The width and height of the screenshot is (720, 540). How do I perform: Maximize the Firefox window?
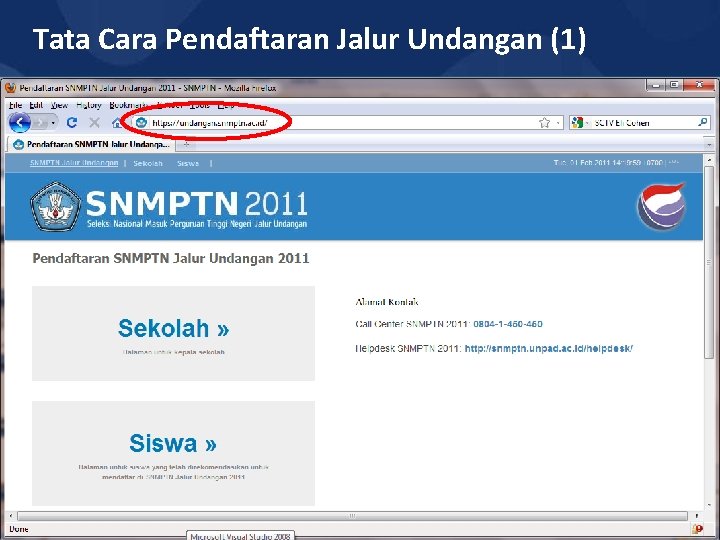(x=674, y=85)
